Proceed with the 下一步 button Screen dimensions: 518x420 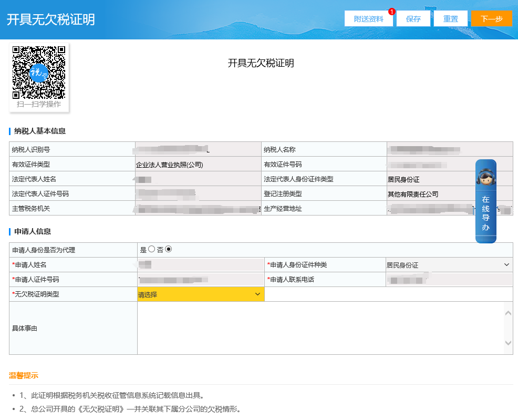492,19
